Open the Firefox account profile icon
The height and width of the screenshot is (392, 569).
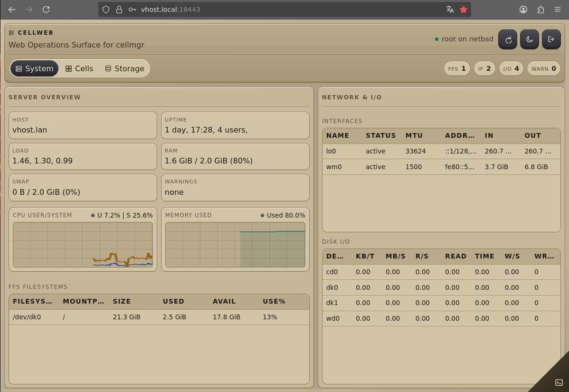pyautogui.click(x=523, y=10)
